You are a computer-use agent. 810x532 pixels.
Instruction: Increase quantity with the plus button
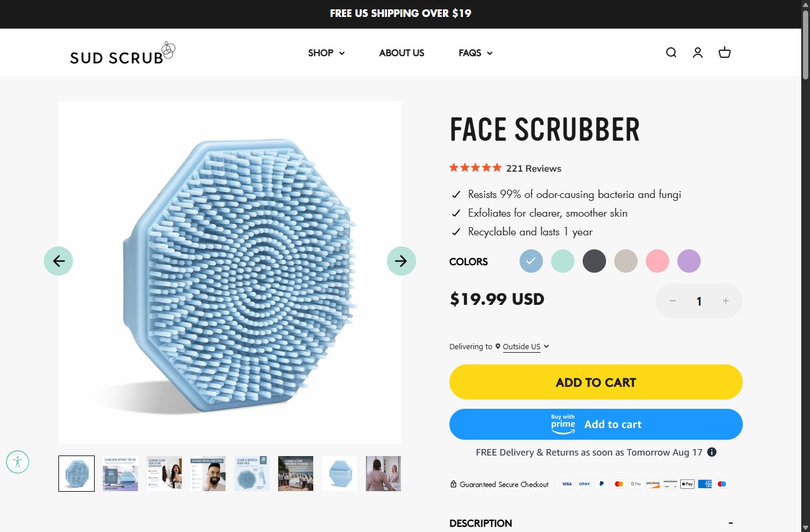coord(726,301)
